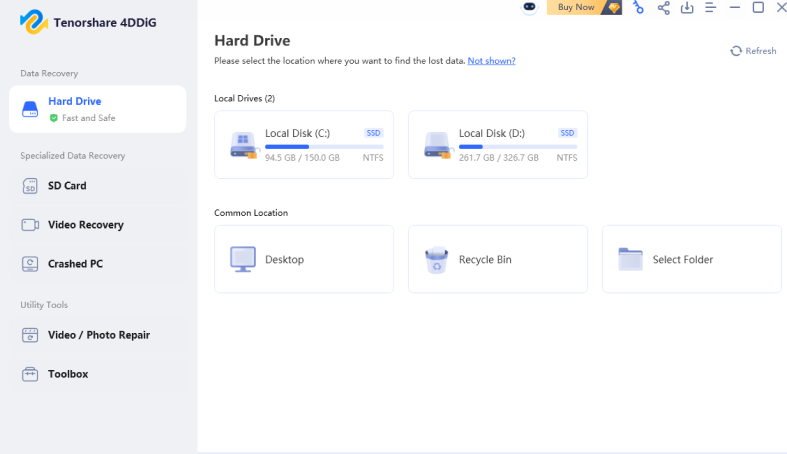Click the Local Disk (D:) drive icon
This screenshot has width=787, height=454.
tap(437, 145)
